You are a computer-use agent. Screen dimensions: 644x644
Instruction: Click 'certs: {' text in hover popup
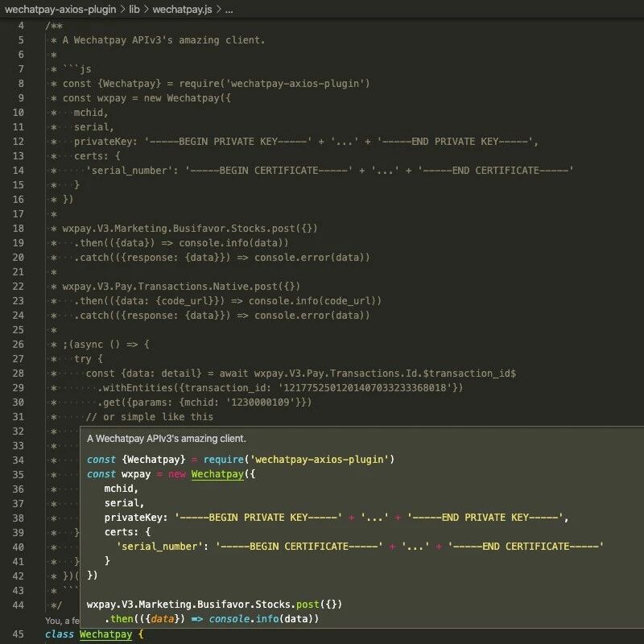(127, 532)
